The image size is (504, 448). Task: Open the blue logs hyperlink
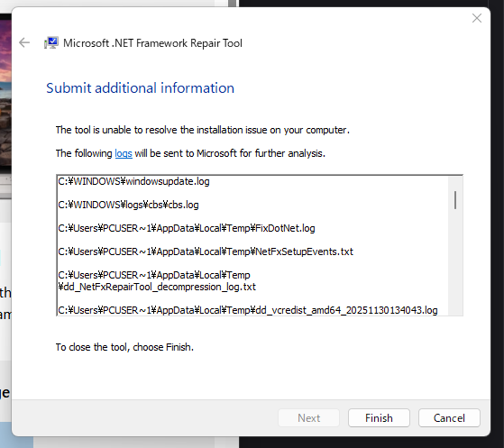124,153
